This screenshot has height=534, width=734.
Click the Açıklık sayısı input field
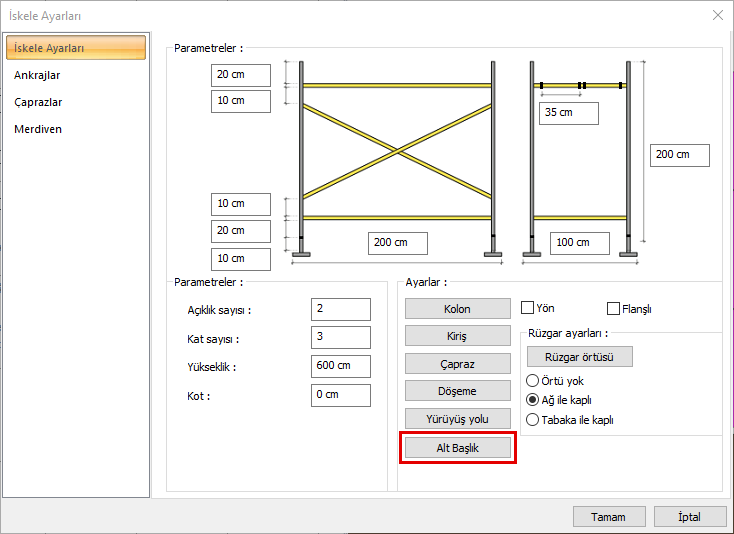point(340,310)
